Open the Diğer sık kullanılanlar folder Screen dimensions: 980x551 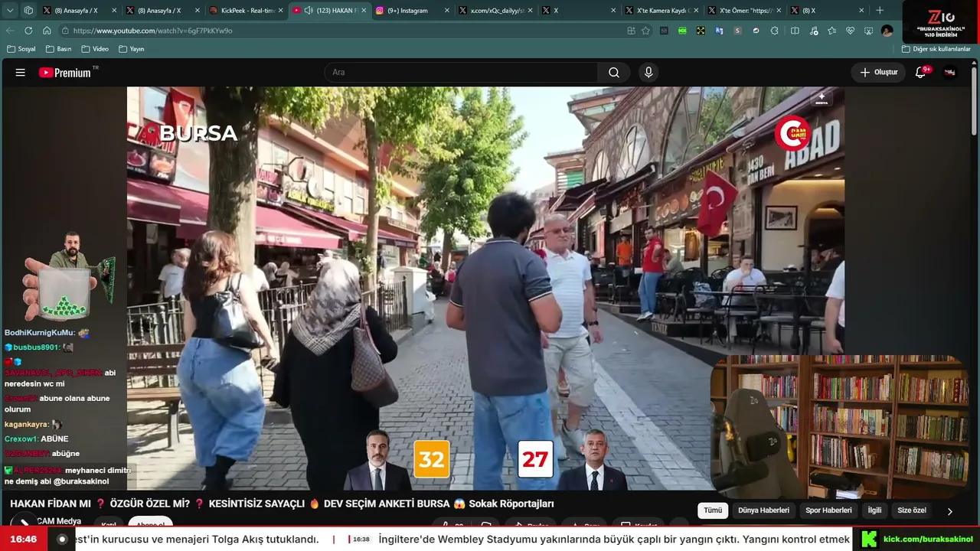tap(936, 49)
